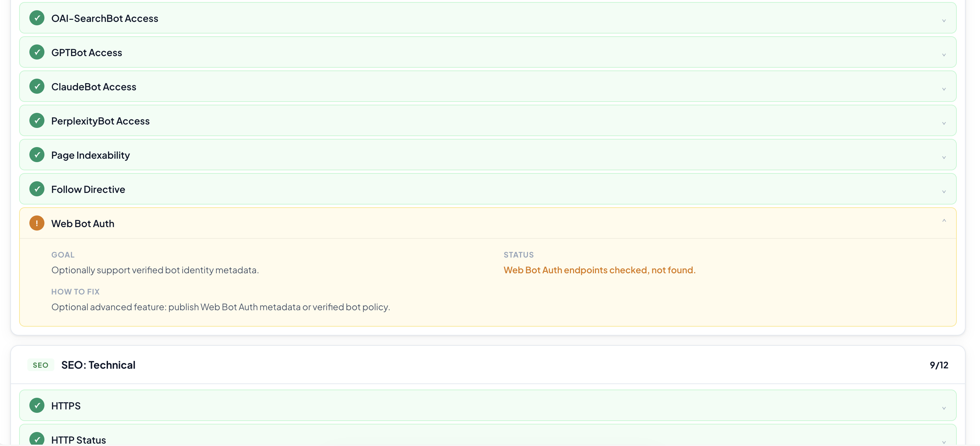
Task: Expand the OAI-SearchBot Access row chevron
Action: [944, 21]
